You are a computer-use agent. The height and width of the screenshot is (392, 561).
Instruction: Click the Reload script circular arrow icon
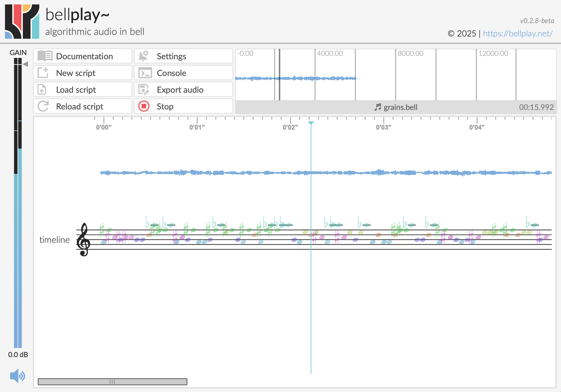pos(43,106)
